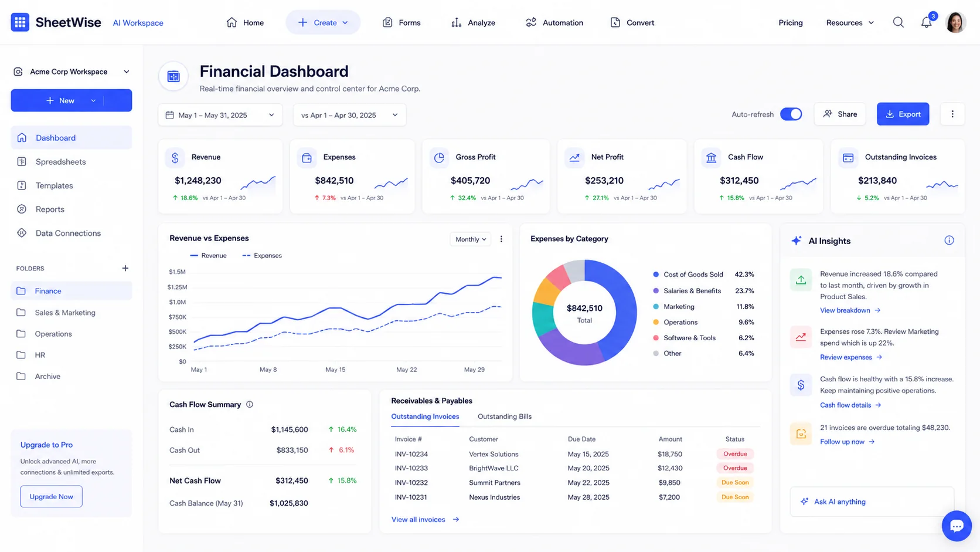Image resolution: width=980 pixels, height=552 pixels.
Task: Toggle the Auto-refresh switch
Action: 791,114
